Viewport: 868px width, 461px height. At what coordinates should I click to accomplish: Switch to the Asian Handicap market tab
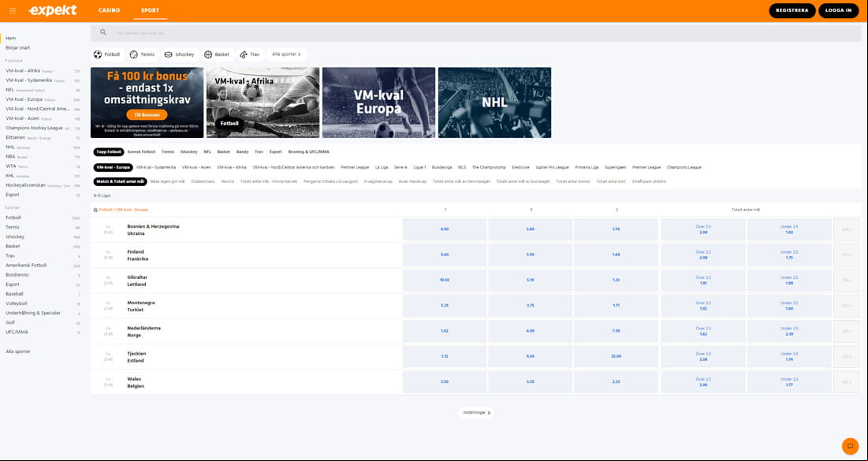pyautogui.click(x=412, y=181)
